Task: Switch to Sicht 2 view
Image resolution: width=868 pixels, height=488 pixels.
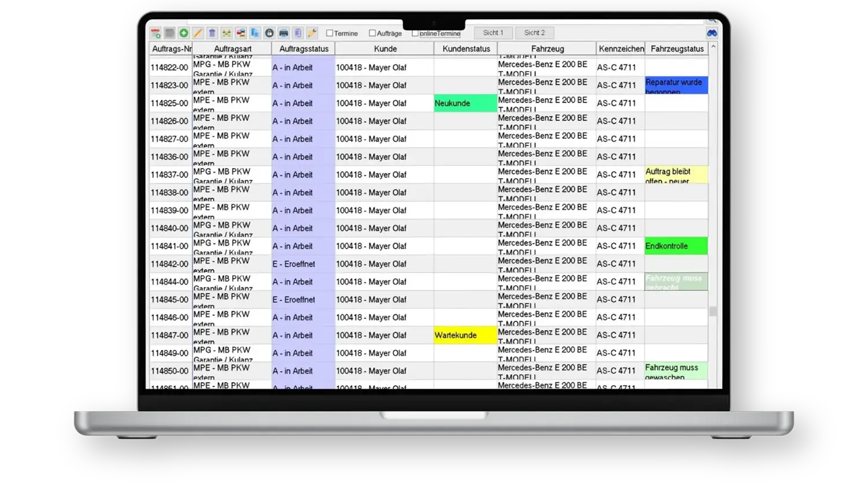Action: coord(535,33)
